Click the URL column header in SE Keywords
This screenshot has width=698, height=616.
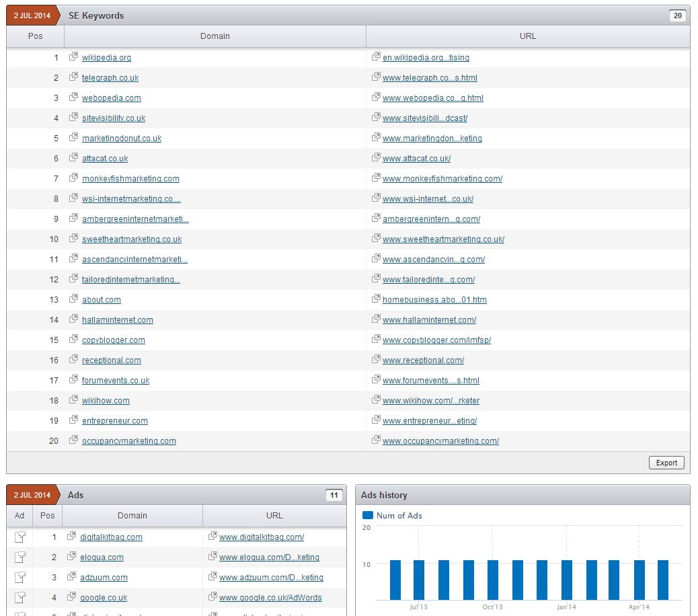(x=528, y=36)
